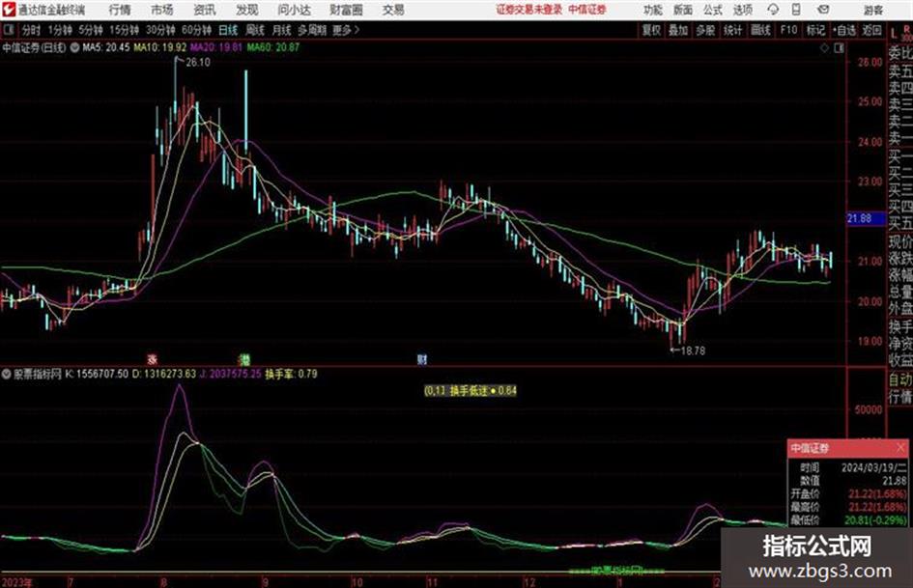Click the MA5: 20.45 indicator value
Viewport: 913px width, 588px height.
106,47
